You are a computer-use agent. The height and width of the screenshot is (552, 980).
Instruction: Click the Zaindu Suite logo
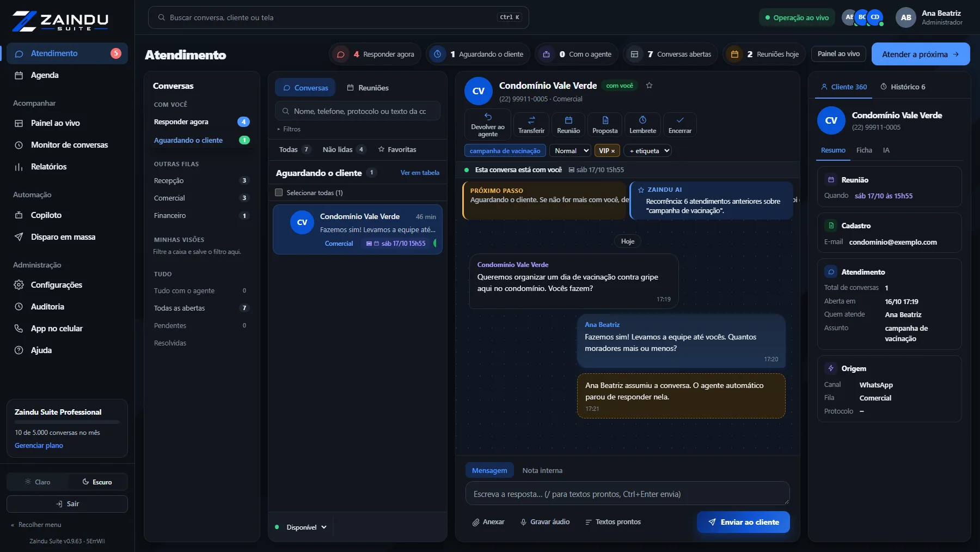[x=60, y=21]
